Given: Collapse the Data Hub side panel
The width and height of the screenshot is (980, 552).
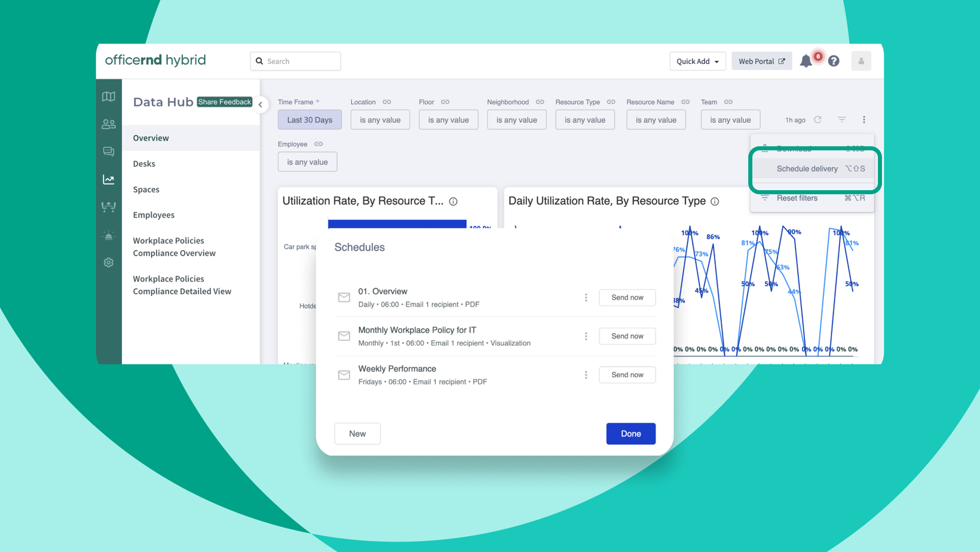Looking at the screenshot, I should coord(261,105).
